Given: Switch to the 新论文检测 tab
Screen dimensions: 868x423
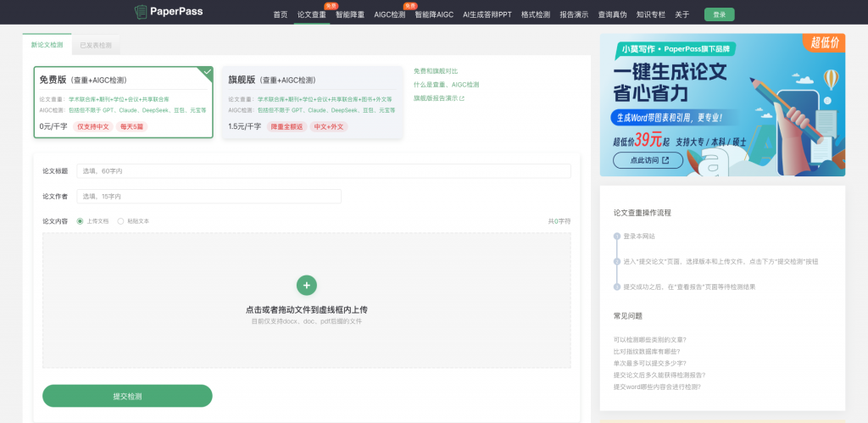Looking at the screenshot, I should [x=47, y=45].
